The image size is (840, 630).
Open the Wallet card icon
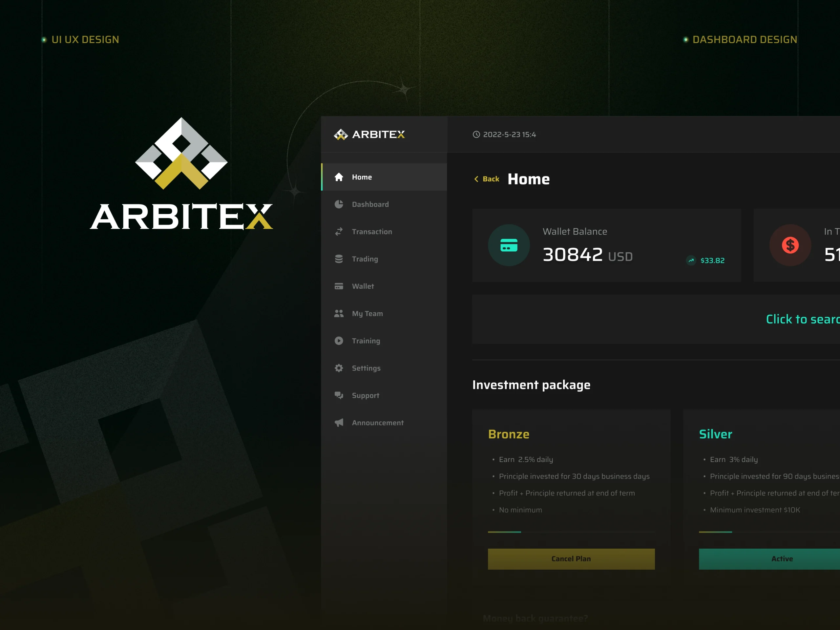click(339, 286)
